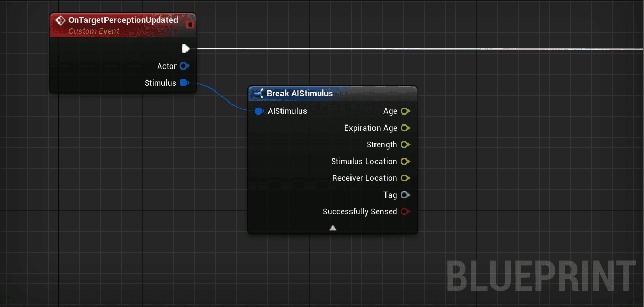Click the Expiration Age output pin
644x307 pixels.
coord(405,128)
